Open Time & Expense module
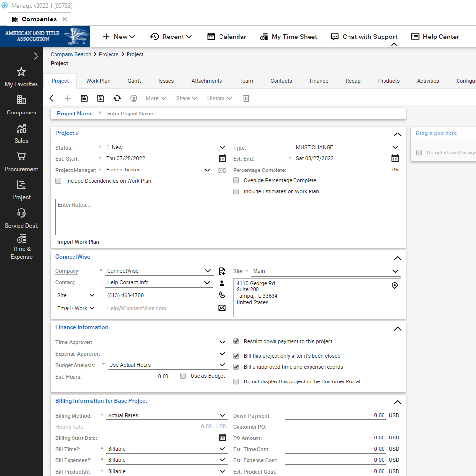Viewport: 476px width, 476px height. 21,247
